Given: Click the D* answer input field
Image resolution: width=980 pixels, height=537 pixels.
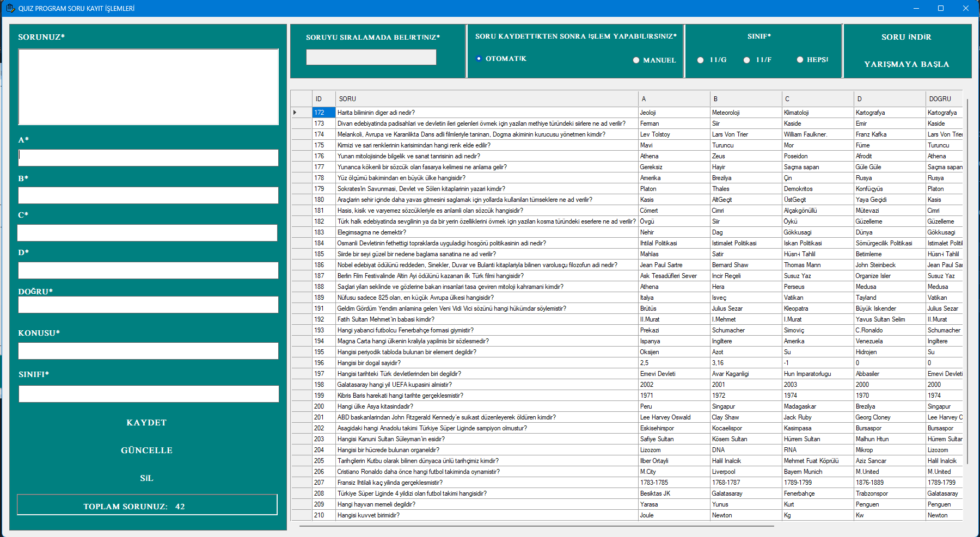Looking at the screenshot, I should (148, 270).
